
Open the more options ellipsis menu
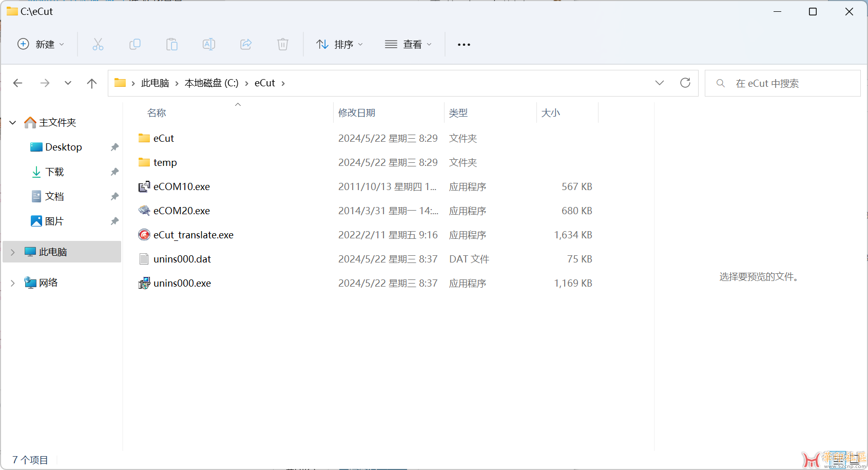pos(464,45)
